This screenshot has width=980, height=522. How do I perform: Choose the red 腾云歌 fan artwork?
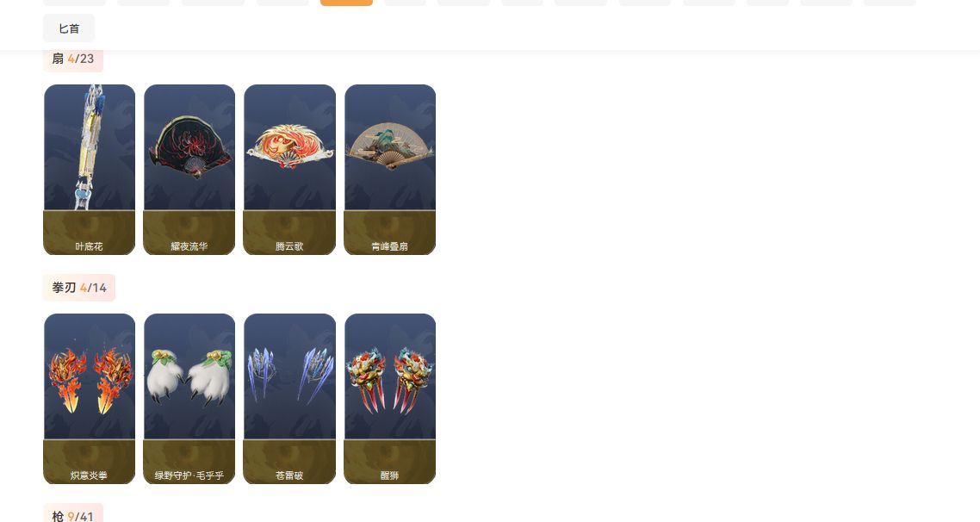click(x=289, y=147)
